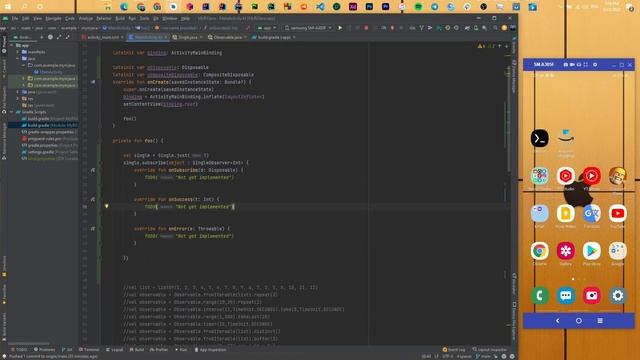Image resolution: width=640 pixels, height=360 pixels.
Task: Open the Messages app on phone mirror
Action: [566, 296]
